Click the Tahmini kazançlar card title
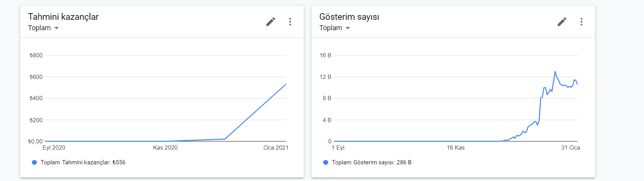644x181 pixels. coord(63,17)
